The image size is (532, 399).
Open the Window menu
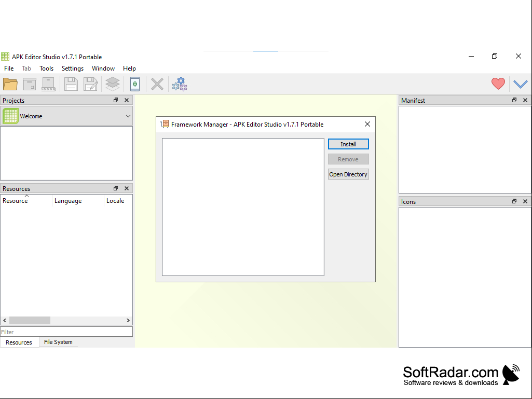coord(103,68)
